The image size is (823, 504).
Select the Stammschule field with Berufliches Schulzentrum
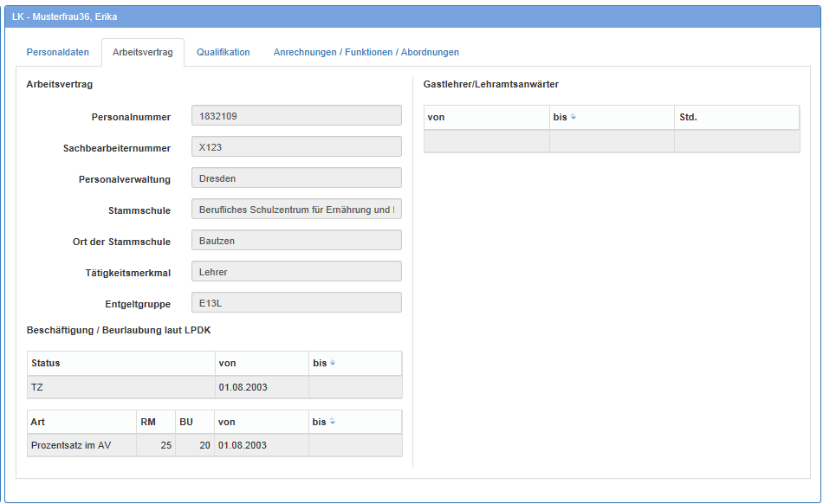point(296,210)
